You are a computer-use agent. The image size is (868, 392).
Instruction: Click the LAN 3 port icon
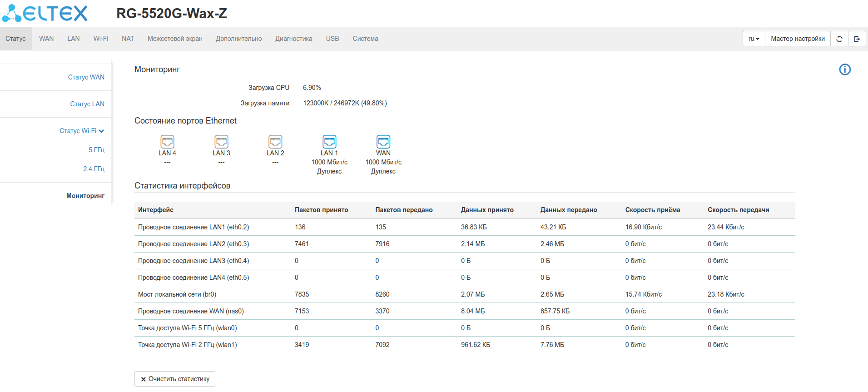[221, 142]
